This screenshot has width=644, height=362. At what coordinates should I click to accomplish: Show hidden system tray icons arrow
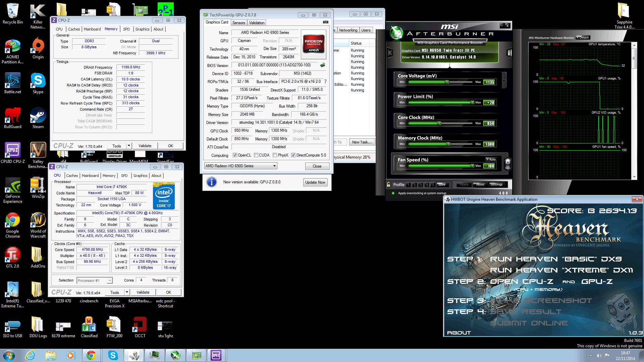pos(591,356)
